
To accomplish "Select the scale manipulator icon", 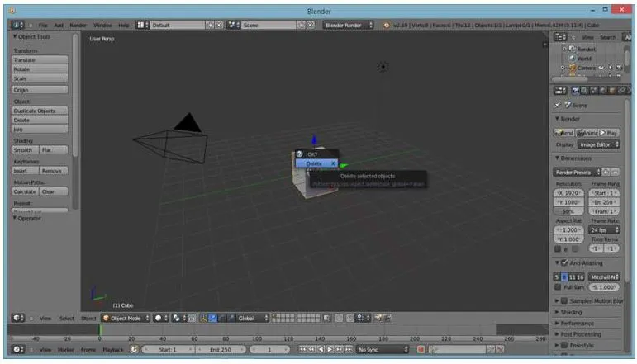I will pyautogui.click(x=231, y=318).
